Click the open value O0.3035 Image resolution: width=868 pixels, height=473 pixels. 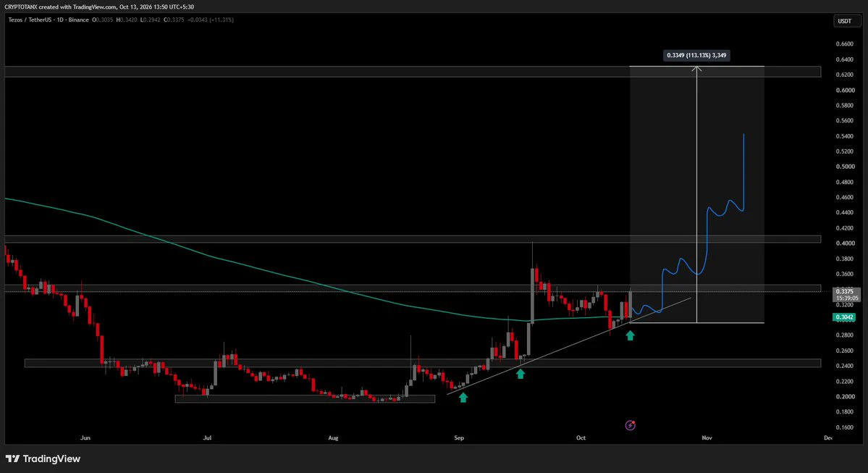102,20
